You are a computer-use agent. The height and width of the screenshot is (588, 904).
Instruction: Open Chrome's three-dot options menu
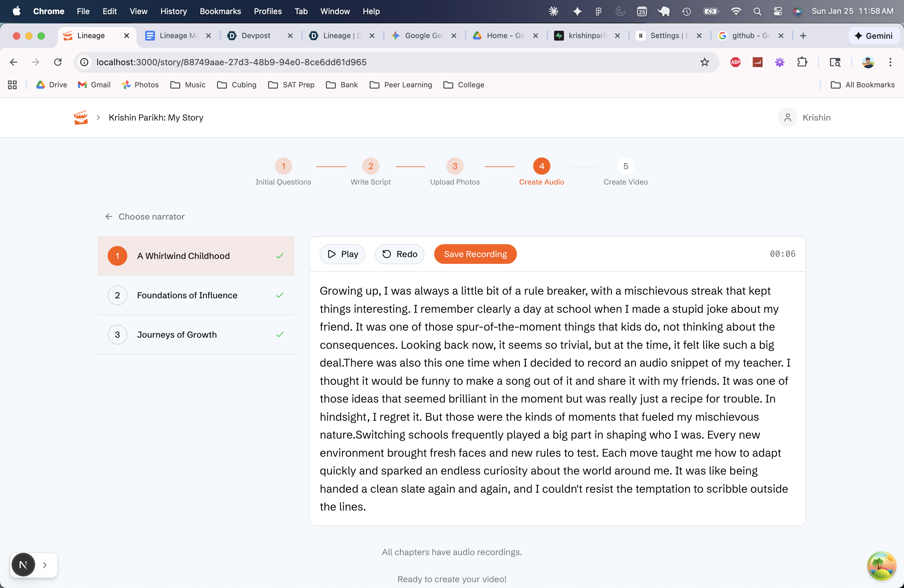tap(890, 62)
